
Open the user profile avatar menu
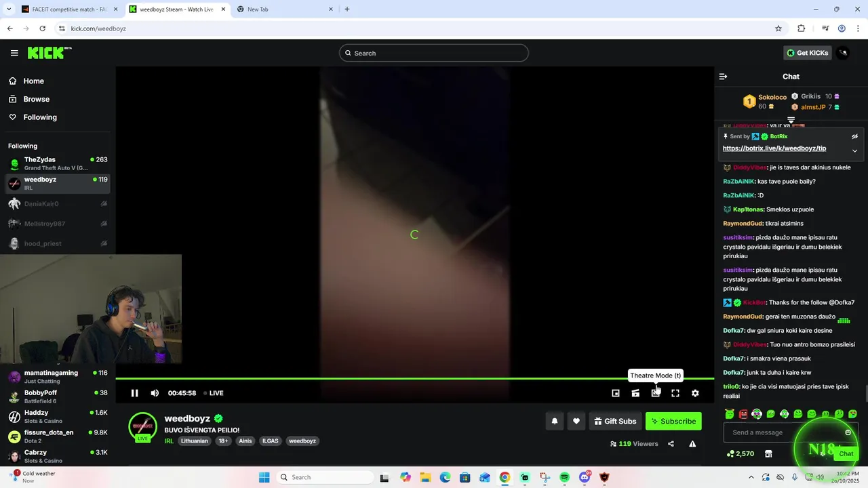843,53
